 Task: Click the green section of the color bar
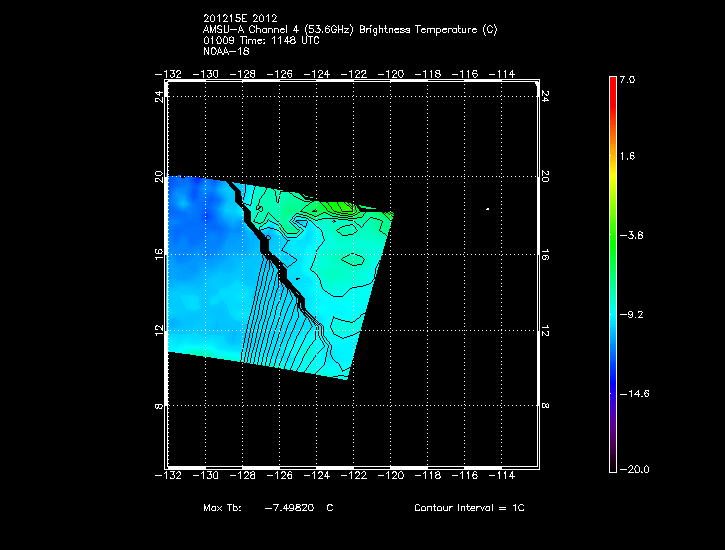point(612,250)
